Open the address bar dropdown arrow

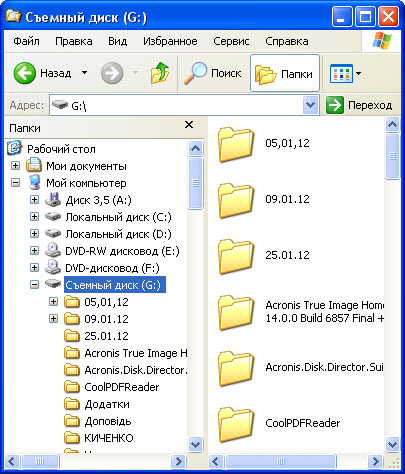point(310,105)
